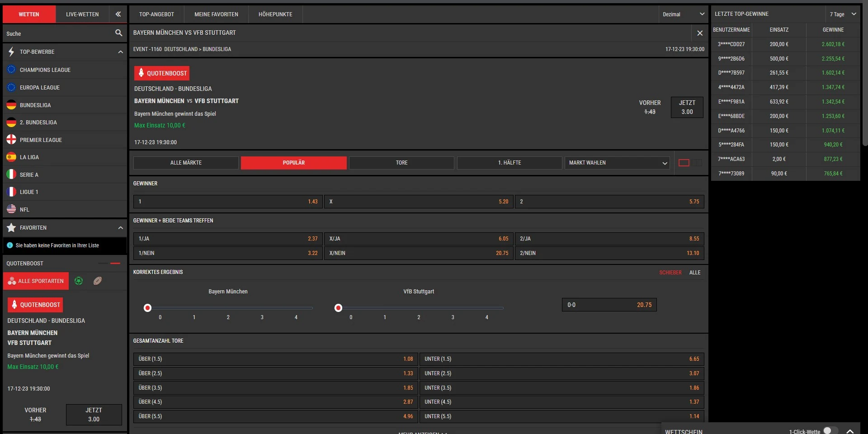Show the active red Quotenboost carousel indicator
Screen dimensions: 868x434
pos(115,263)
